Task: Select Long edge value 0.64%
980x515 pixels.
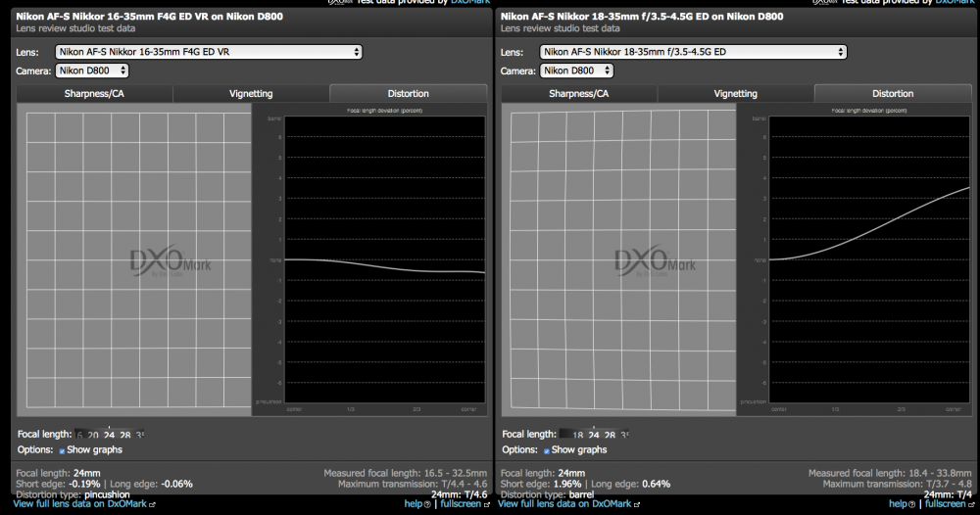Action: [x=657, y=484]
